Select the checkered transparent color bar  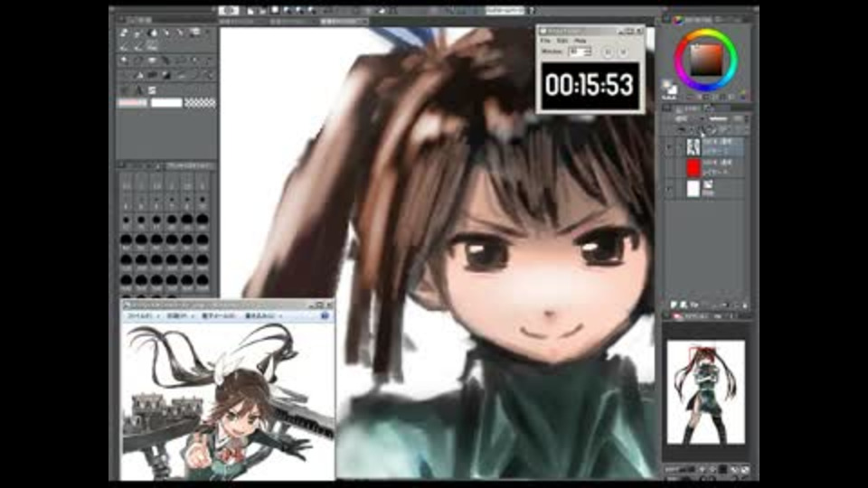(200, 103)
